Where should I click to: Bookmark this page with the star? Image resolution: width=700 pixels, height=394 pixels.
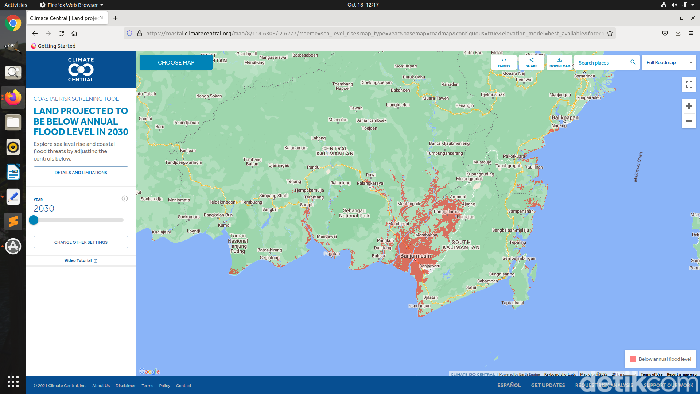[609, 33]
